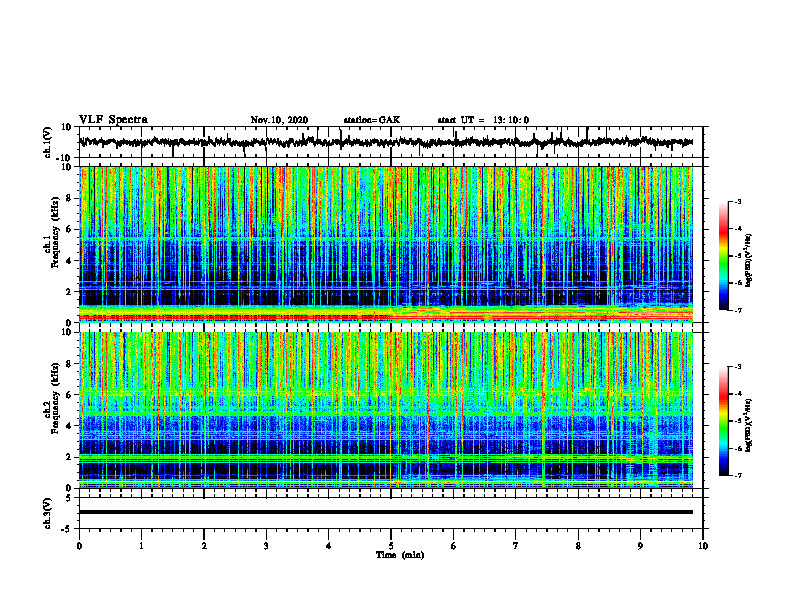Image resolution: width=792 pixels, height=612 pixels.
Task: Select the "Nov.10, 2020" date text
Action: point(279,120)
